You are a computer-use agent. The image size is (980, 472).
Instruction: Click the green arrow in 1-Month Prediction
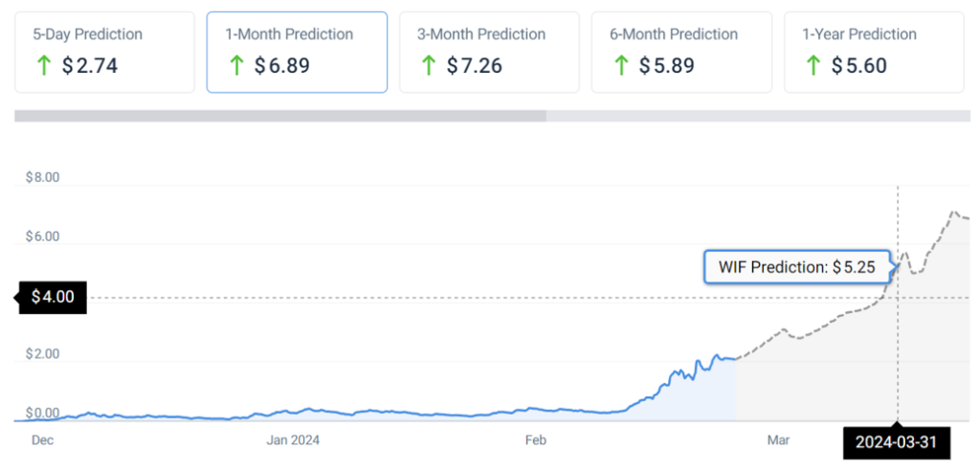(x=236, y=65)
